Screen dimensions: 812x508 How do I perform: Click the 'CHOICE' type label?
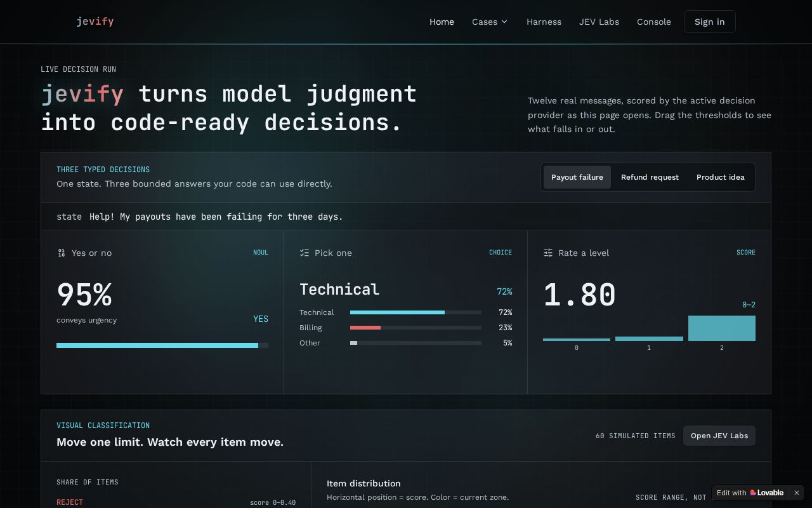(x=501, y=253)
